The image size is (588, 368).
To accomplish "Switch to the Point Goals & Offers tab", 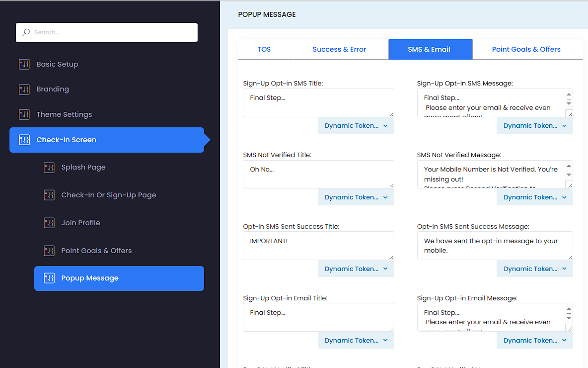I will (x=526, y=49).
